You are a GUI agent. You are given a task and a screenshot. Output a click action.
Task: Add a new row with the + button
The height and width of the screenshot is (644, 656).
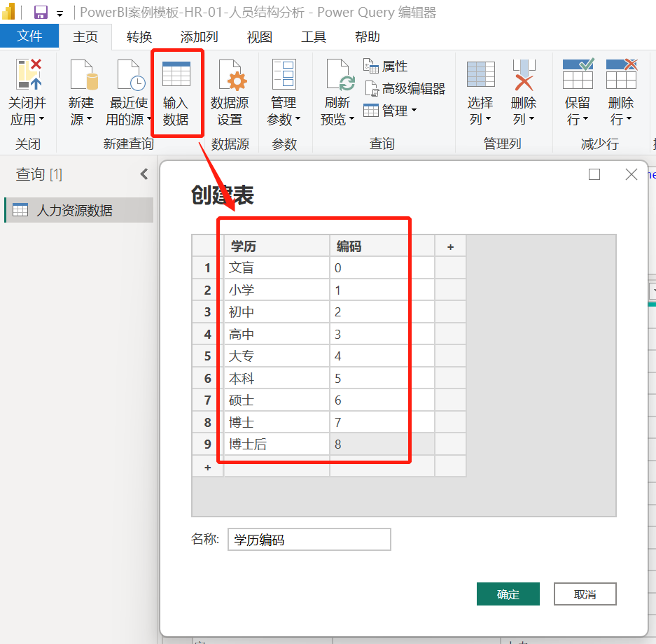tap(207, 467)
